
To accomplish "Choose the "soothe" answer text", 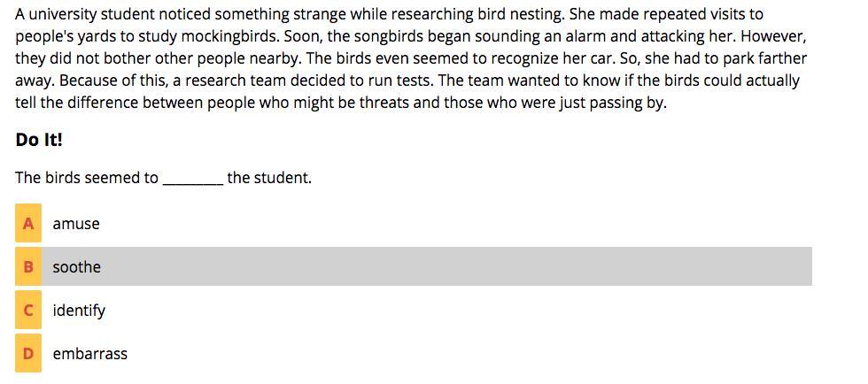I will click(x=77, y=267).
